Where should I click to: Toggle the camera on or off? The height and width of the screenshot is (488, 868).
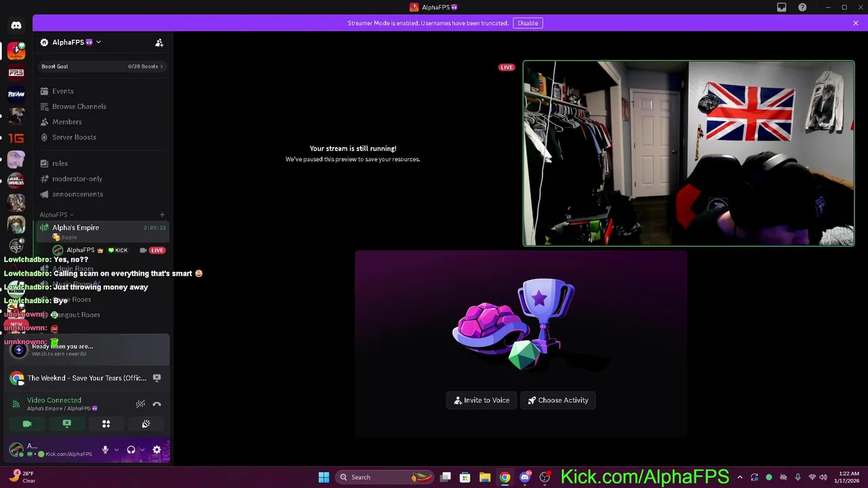(27, 424)
